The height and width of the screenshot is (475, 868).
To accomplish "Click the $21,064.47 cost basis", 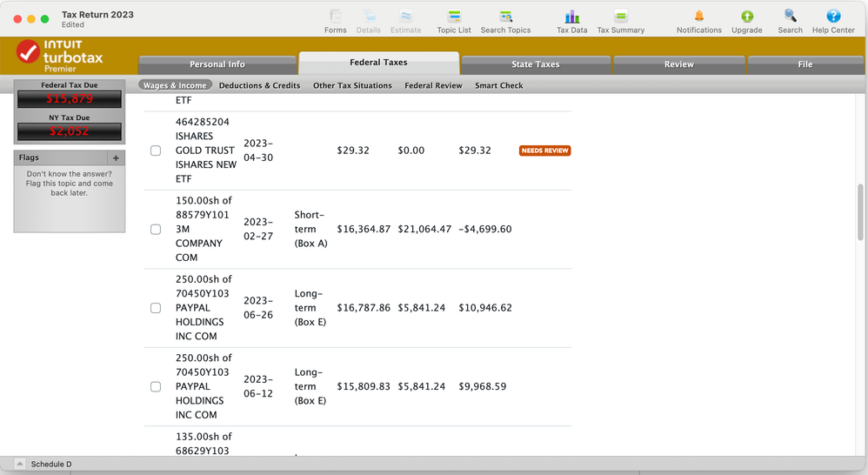I will [424, 229].
